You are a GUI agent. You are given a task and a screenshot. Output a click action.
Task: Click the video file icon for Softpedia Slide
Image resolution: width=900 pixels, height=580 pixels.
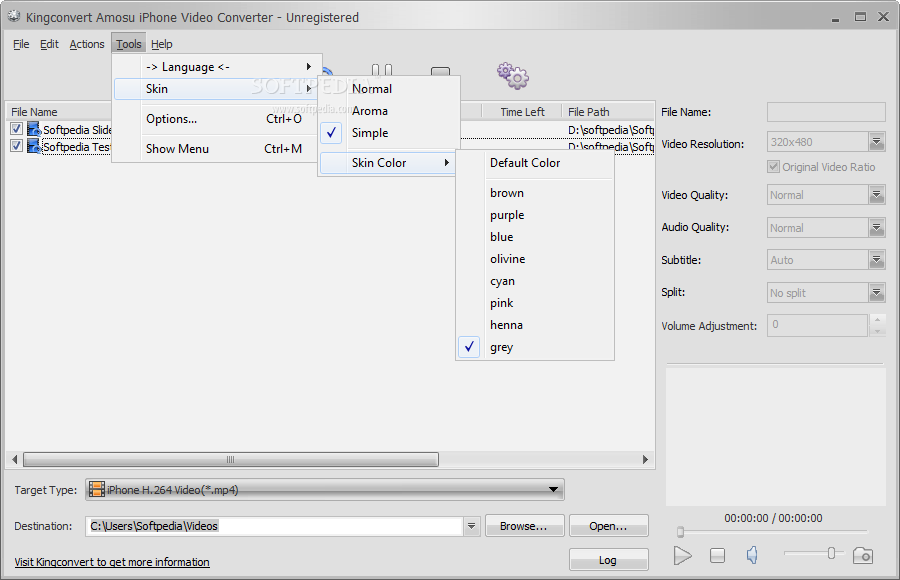pos(34,129)
